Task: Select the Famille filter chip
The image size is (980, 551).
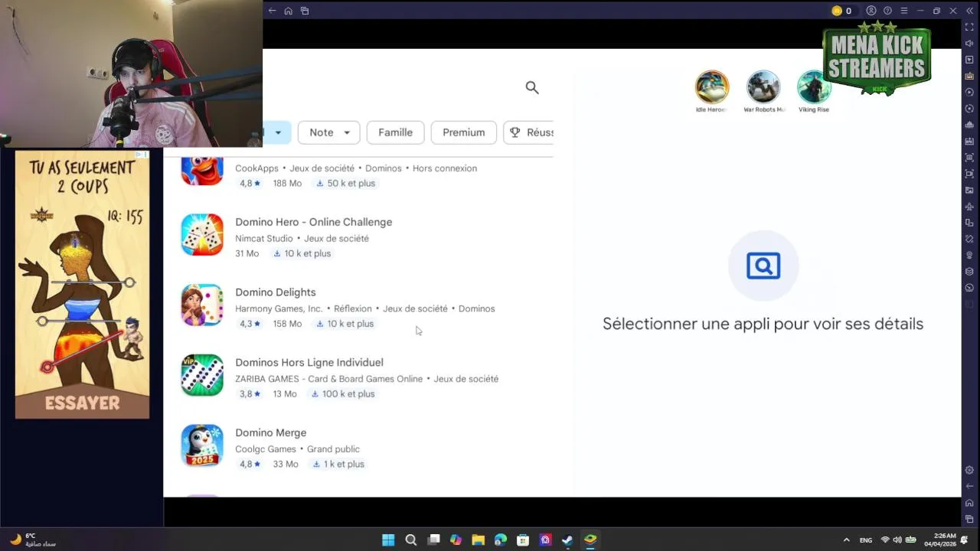Action: click(x=395, y=132)
